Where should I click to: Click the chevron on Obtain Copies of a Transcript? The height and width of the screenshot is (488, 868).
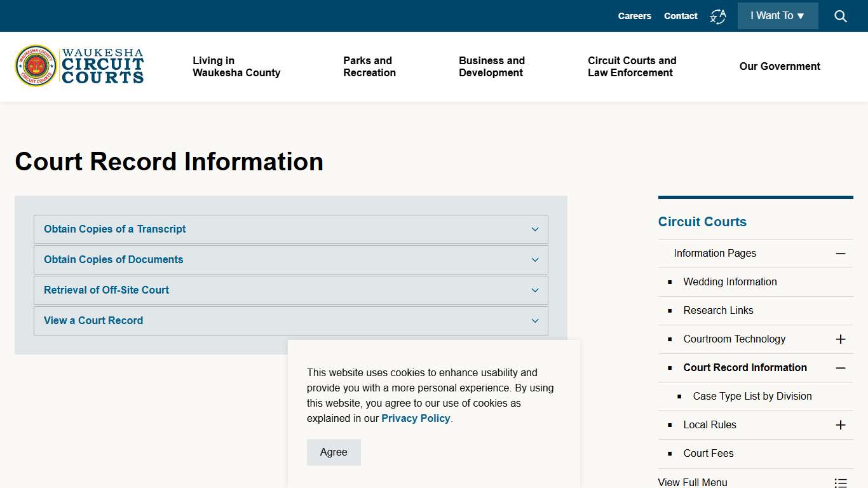click(534, 229)
